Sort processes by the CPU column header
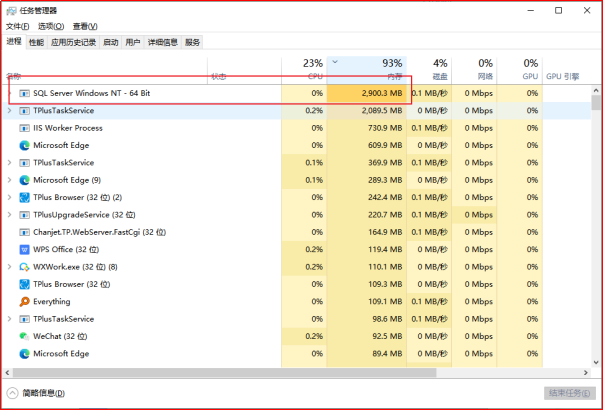Image resolution: width=604 pixels, height=411 pixels. pyautogui.click(x=312, y=68)
